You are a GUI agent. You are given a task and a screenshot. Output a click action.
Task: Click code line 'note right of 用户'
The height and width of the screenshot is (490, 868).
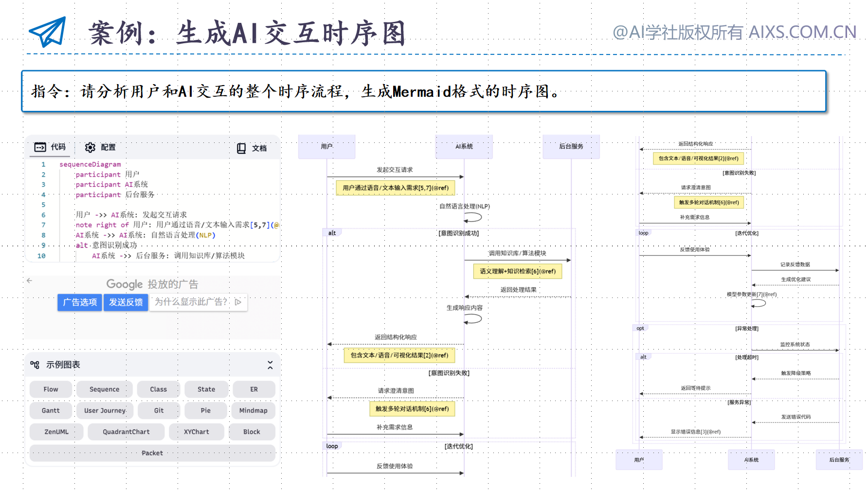(177, 225)
